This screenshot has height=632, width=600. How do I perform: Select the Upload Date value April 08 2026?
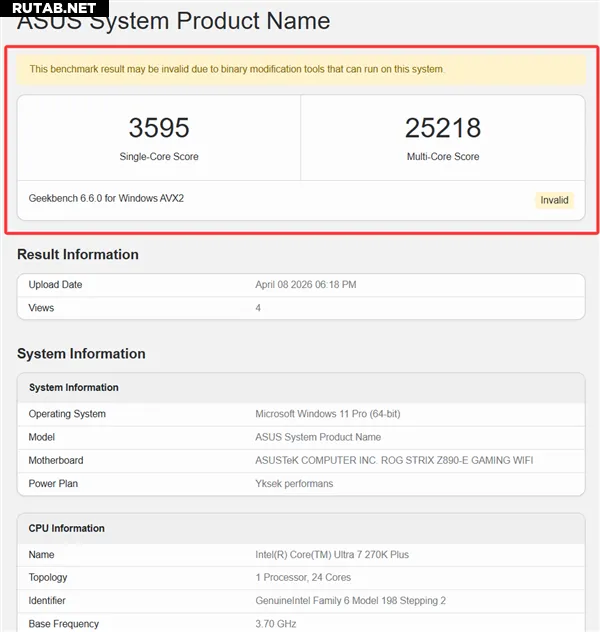(306, 285)
